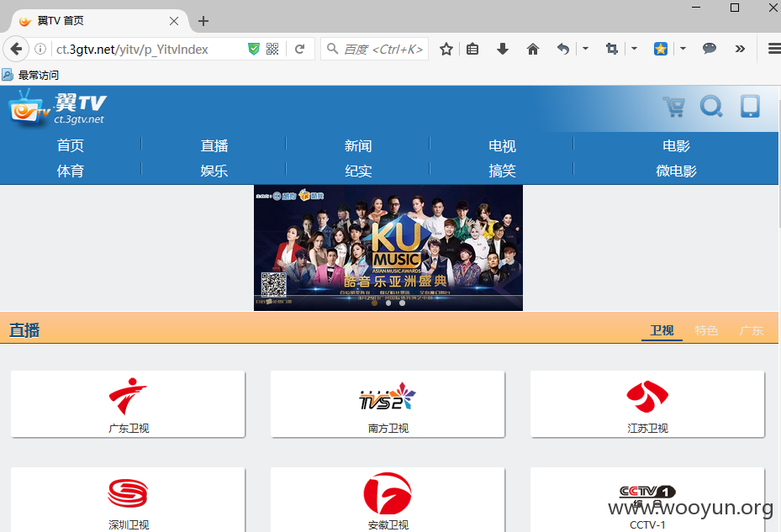The image size is (781, 532).
Task: Switch to the 广东 tab
Action: tap(751, 330)
